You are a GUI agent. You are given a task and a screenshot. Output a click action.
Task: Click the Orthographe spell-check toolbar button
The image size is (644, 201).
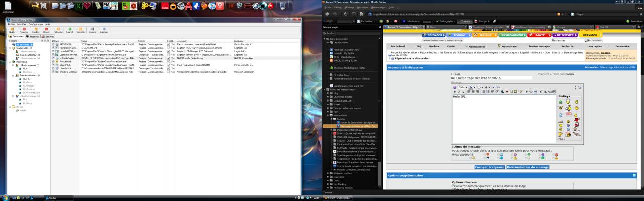point(446,21)
